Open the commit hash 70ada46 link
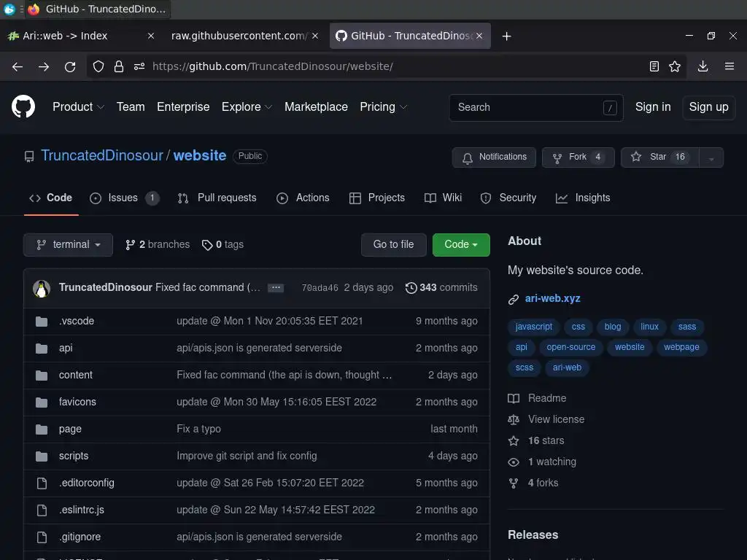This screenshot has width=747, height=560. click(x=320, y=287)
